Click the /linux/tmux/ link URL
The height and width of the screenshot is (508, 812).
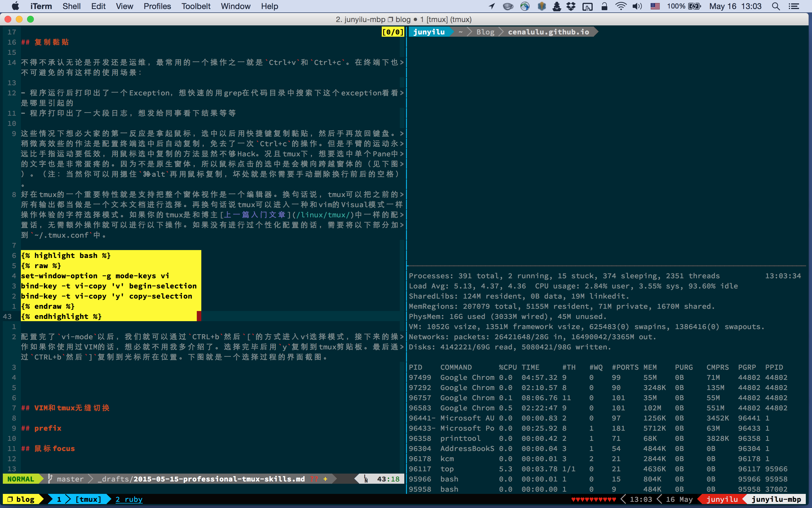(323, 215)
